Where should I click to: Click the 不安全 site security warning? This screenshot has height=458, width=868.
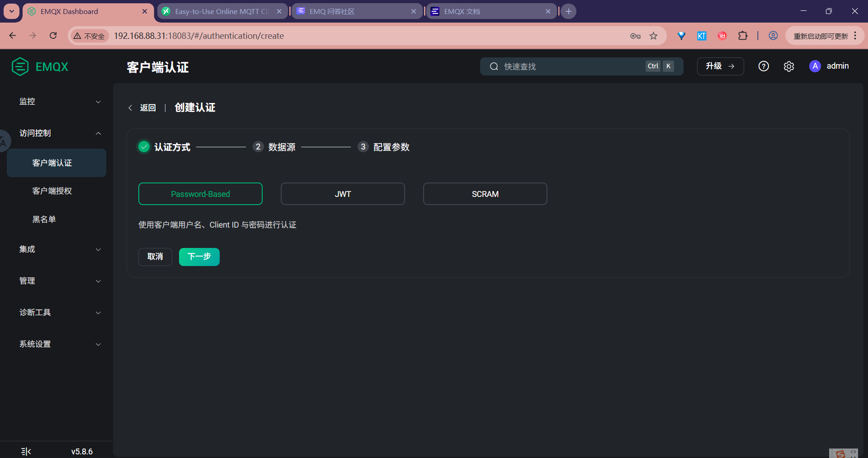[90, 36]
